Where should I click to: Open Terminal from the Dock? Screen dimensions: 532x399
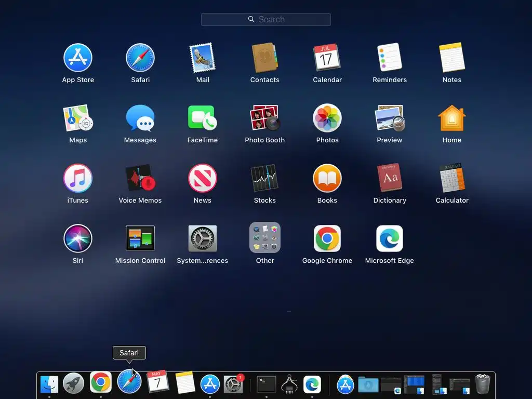click(x=266, y=384)
